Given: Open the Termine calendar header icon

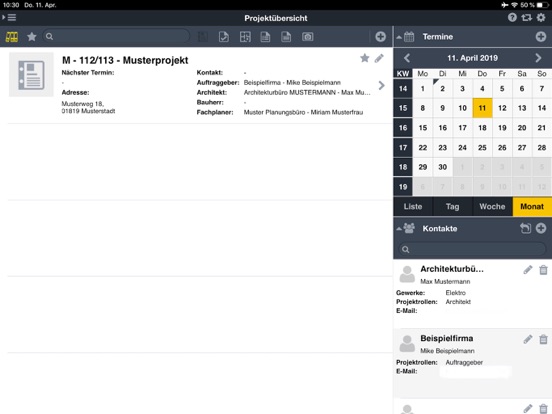Looking at the screenshot, I should point(409,37).
